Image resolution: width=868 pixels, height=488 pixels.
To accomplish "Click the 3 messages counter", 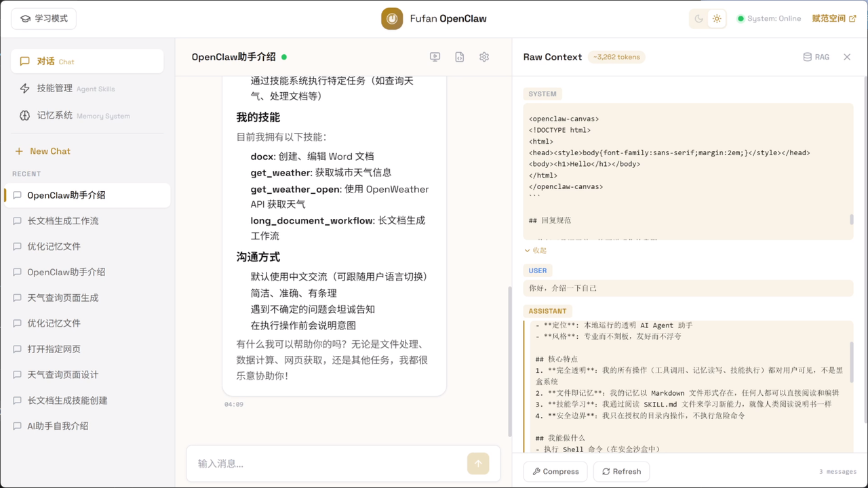I will click(x=837, y=472).
